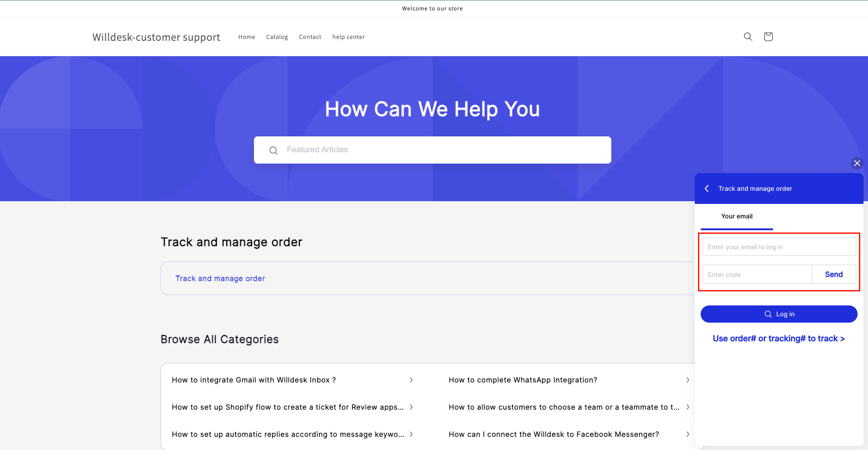This screenshot has width=868, height=450.
Task: Click the 'Browse All Categories' heading
Action: point(219,339)
